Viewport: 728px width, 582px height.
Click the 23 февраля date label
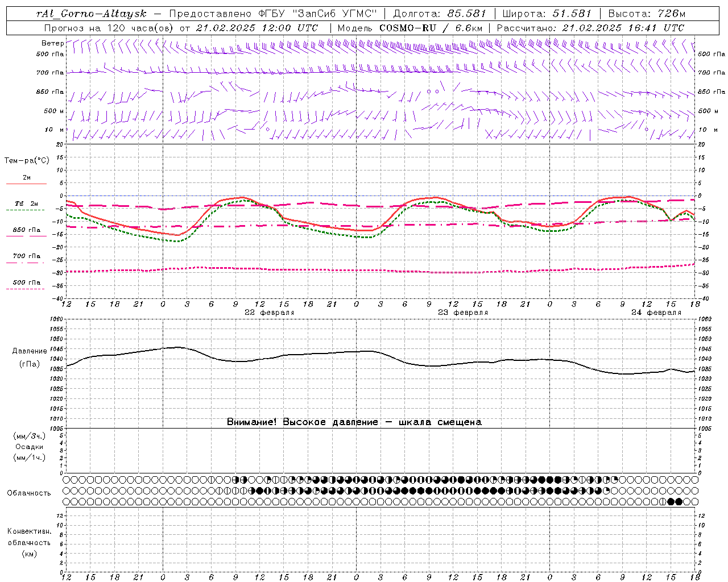click(462, 313)
